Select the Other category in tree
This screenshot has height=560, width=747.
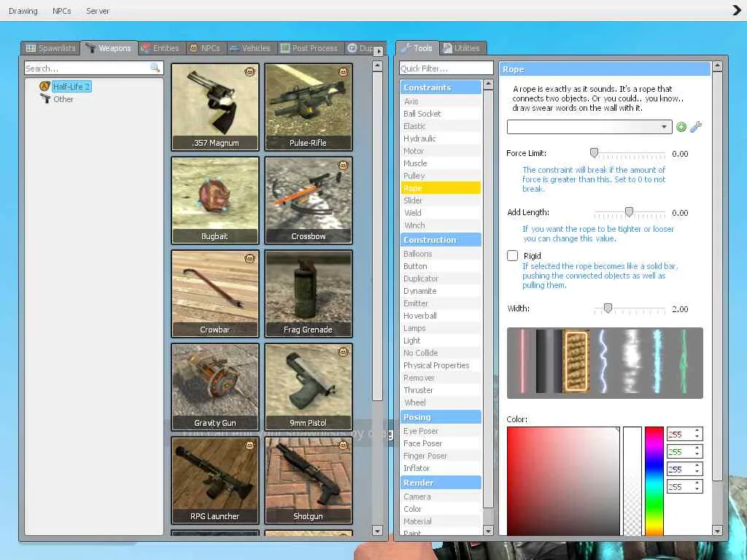[63, 99]
